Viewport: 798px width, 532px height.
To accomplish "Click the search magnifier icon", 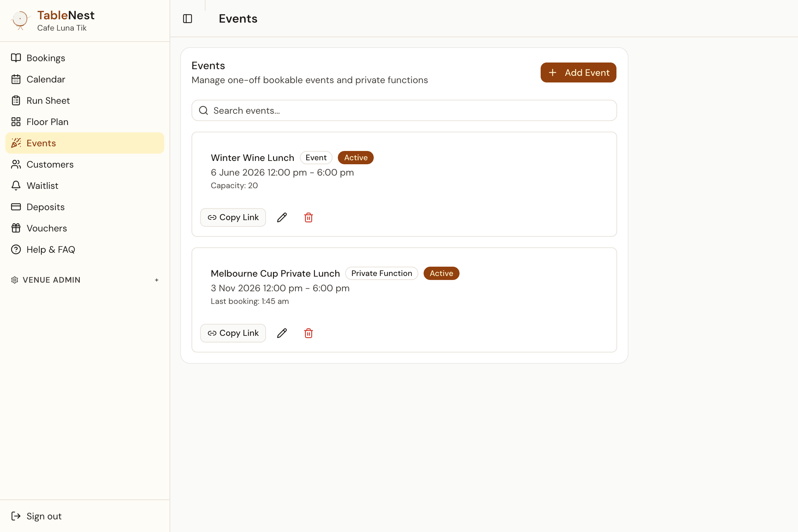I will [x=203, y=111].
